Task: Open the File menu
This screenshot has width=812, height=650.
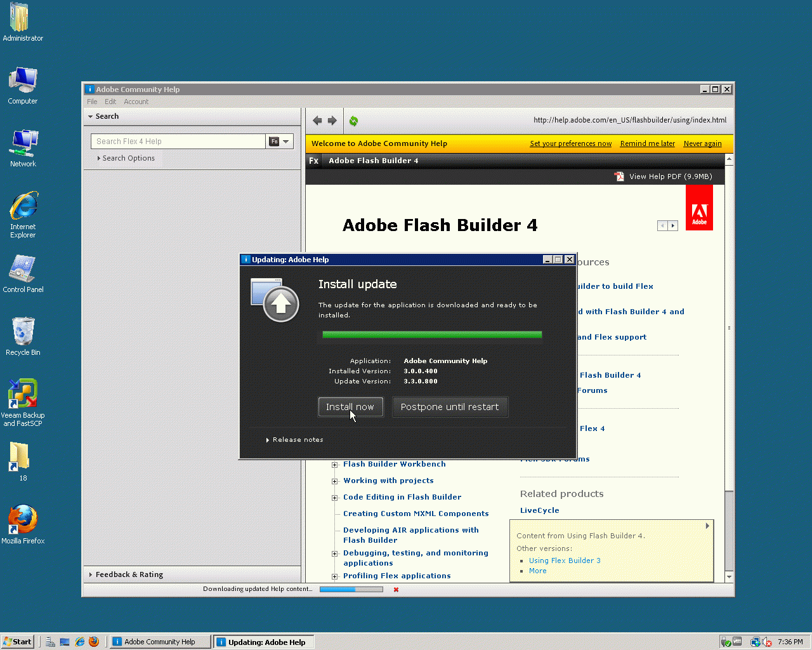Action: pyautogui.click(x=92, y=102)
